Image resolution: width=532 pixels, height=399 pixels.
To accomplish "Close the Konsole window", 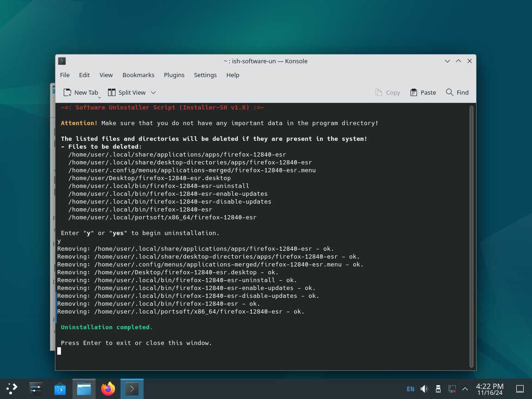I will pos(470,61).
